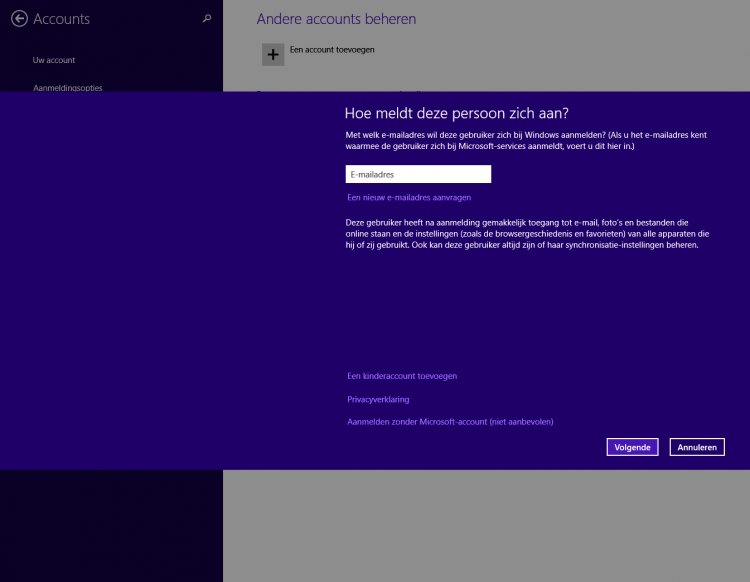Open Een nieuw e-mailadres aanvragen link
The height and width of the screenshot is (582, 750).
tap(409, 198)
